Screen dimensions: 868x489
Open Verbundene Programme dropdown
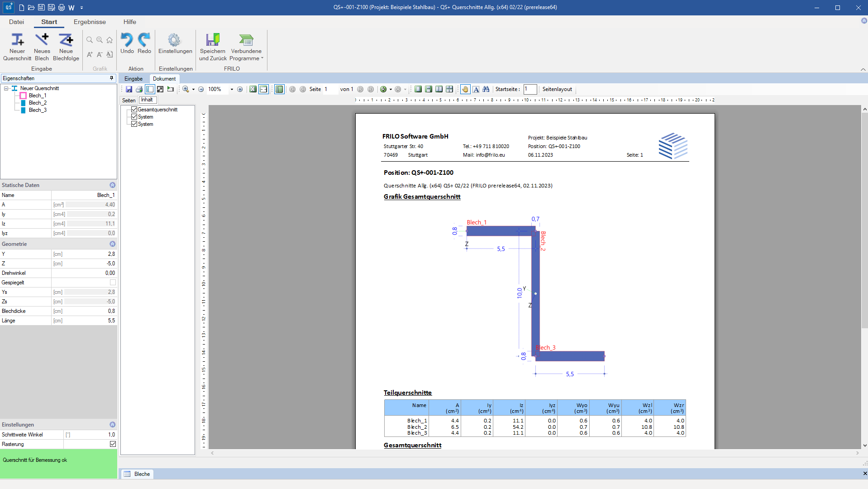[246, 47]
